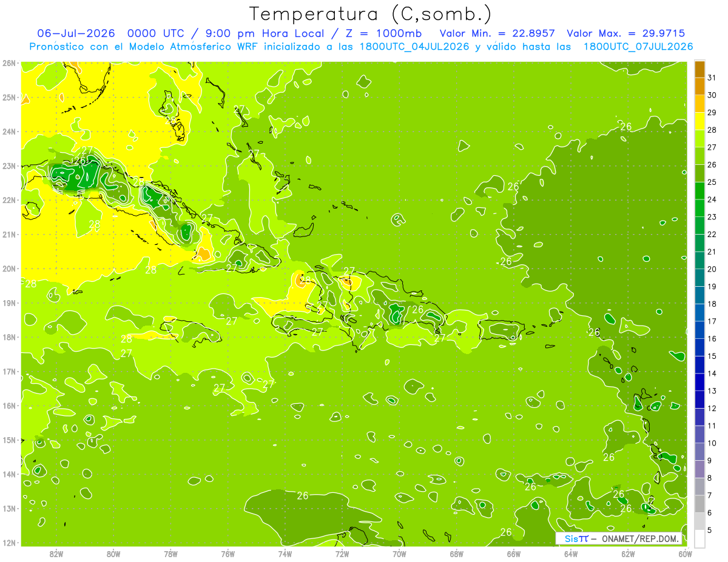Select the '74W' longitude label
The height and width of the screenshot is (562, 728).
click(285, 554)
